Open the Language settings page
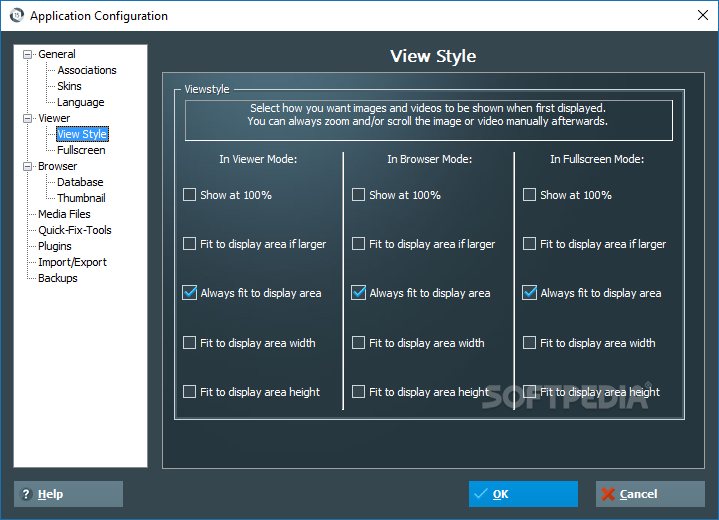 coord(81,102)
